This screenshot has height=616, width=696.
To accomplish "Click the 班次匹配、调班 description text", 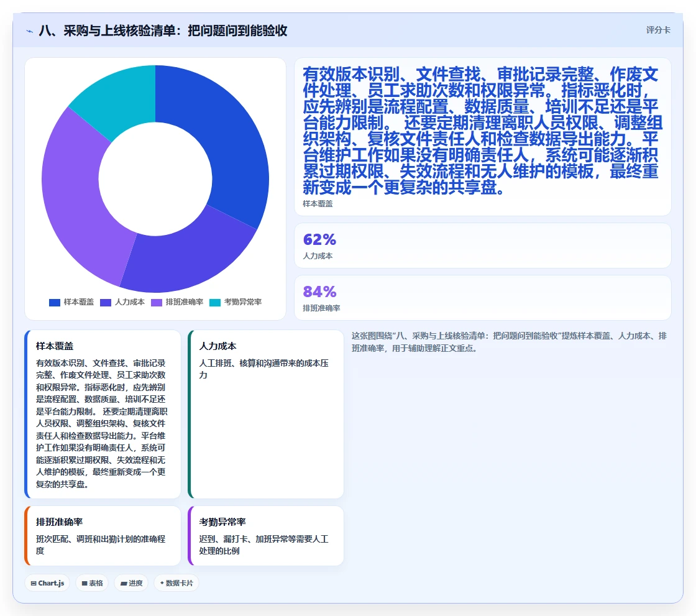I will pos(101,545).
